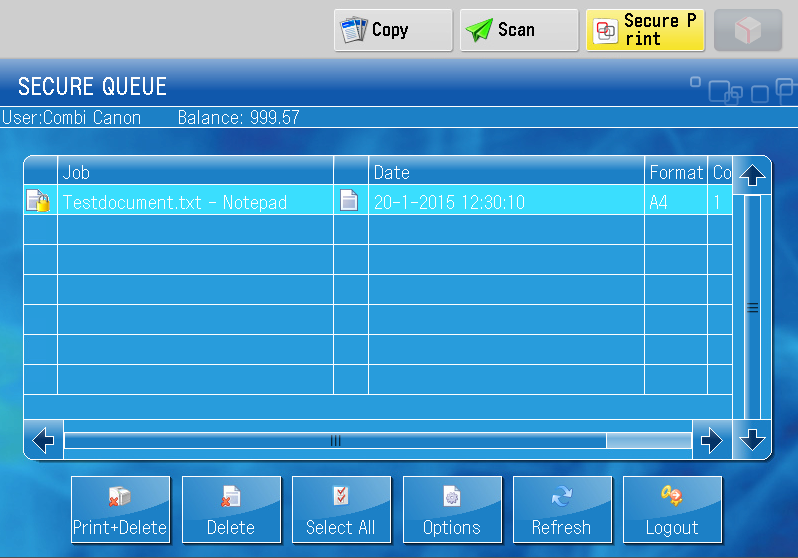Open the Secure Print tab
The width and height of the screenshot is (798, 558).
point(645,30)
